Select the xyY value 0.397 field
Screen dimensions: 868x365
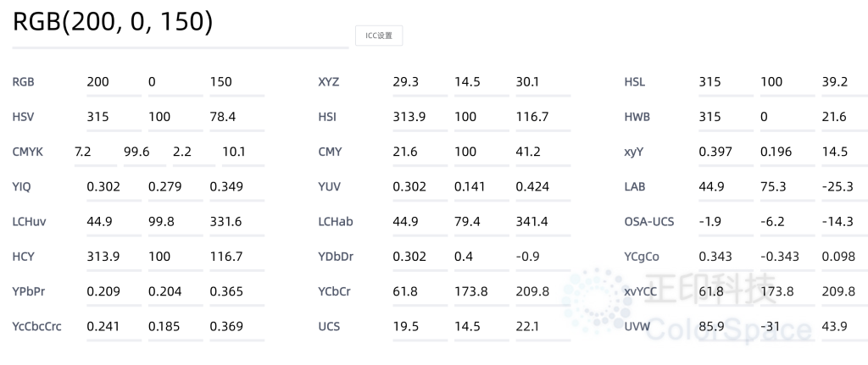pyautogui.click(x=726, y=152)
